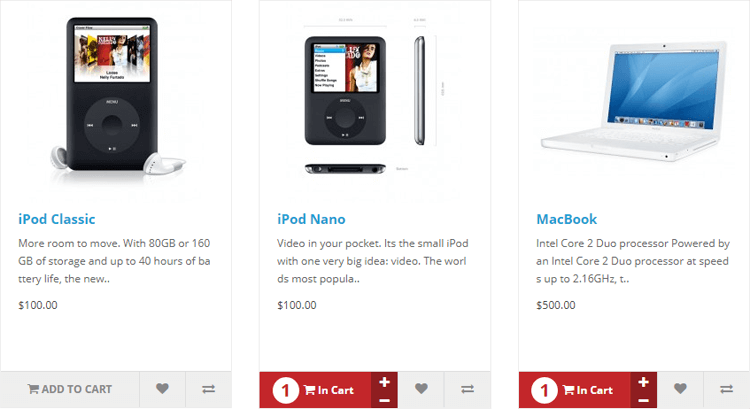750x409 pixels.
Task: Click ADD TO CART for iPod Classic
Action: (x=70, y=389)
